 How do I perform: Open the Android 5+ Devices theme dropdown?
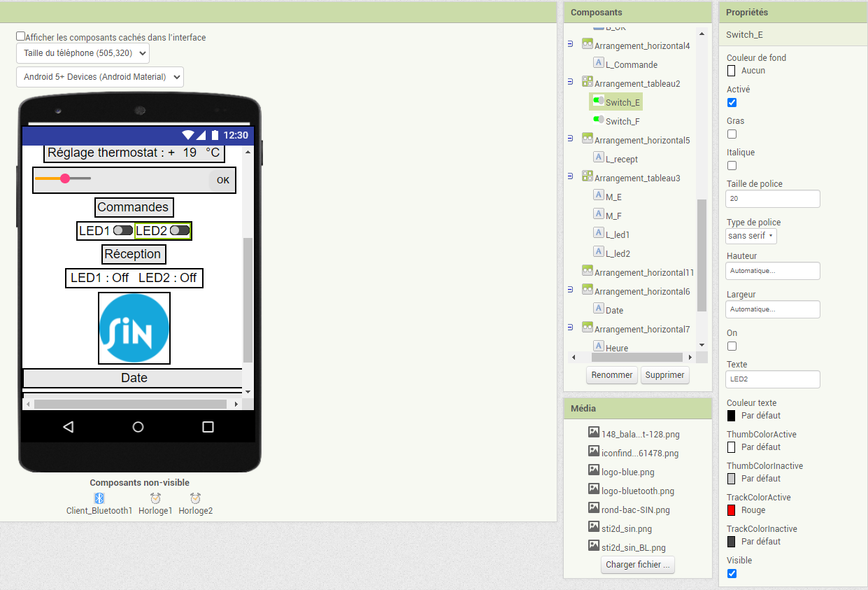pos(99,77)
